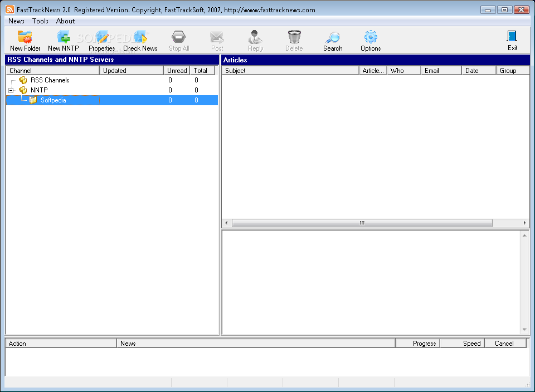Sort by the Channel column header
This screenshot has width=535, height=392.
coord(52,71)
